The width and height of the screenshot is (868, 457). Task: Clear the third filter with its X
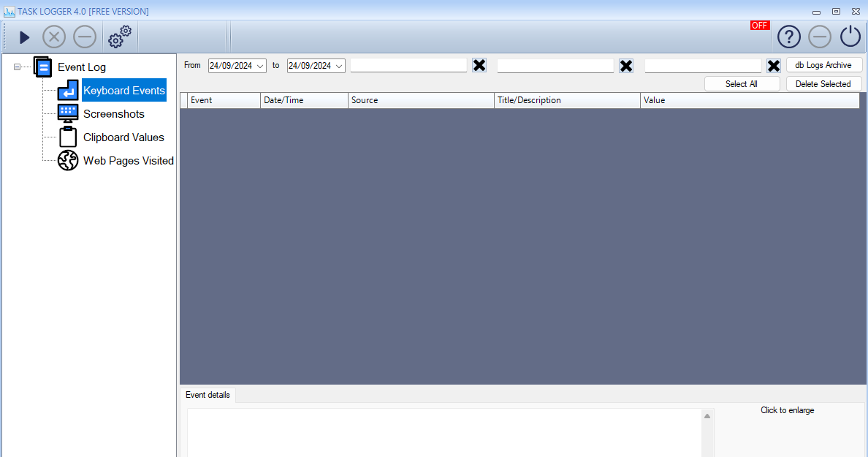coord(774,66)
